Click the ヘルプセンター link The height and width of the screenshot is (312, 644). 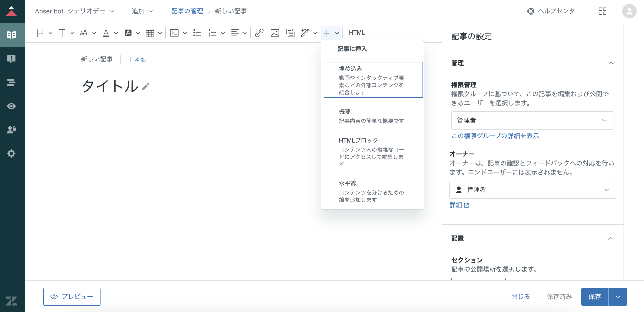pyautogui.click(x=554, y=11)
